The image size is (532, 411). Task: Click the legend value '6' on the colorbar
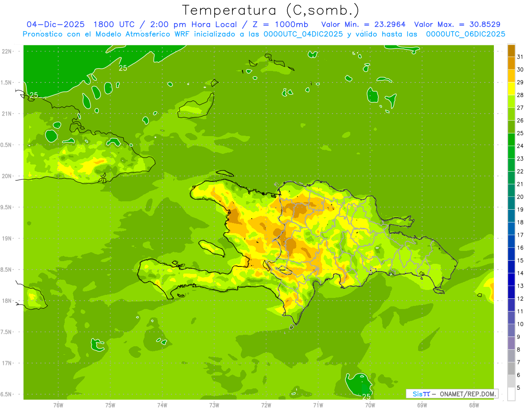pos(518,376)
